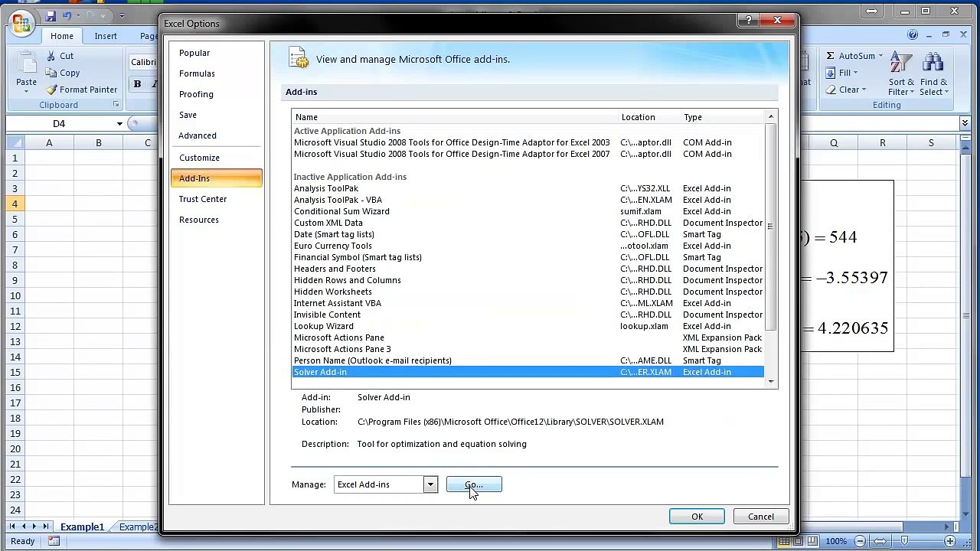
Task: Open the Fill options icon
Action: click(x=831, y=73)
